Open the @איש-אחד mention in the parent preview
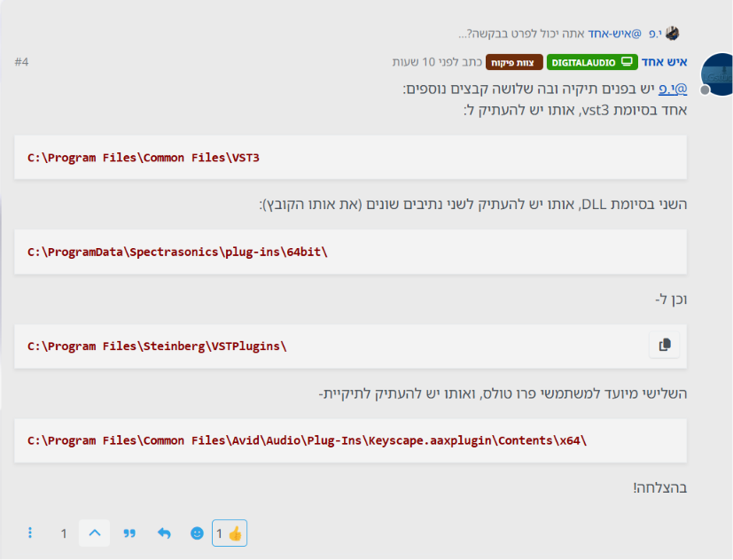The image size is (733, 560). point(614,34)
